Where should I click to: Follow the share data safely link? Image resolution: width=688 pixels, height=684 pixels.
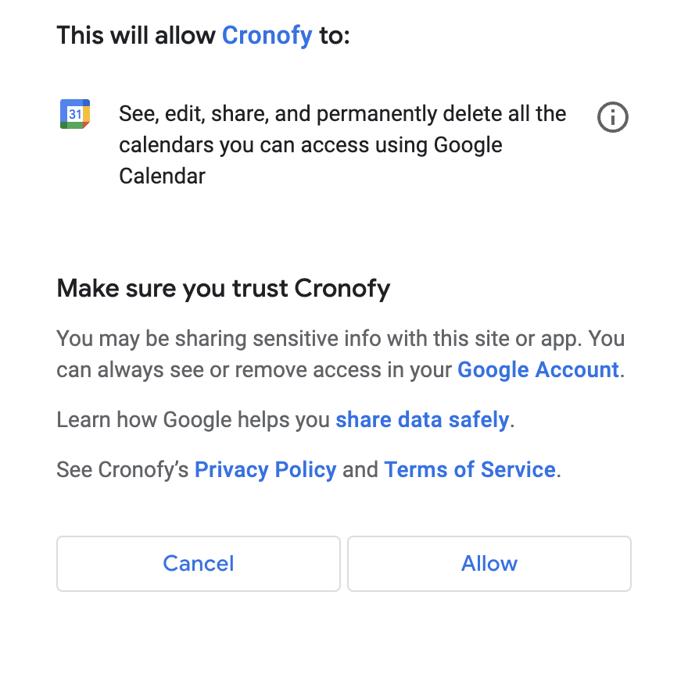422,419
